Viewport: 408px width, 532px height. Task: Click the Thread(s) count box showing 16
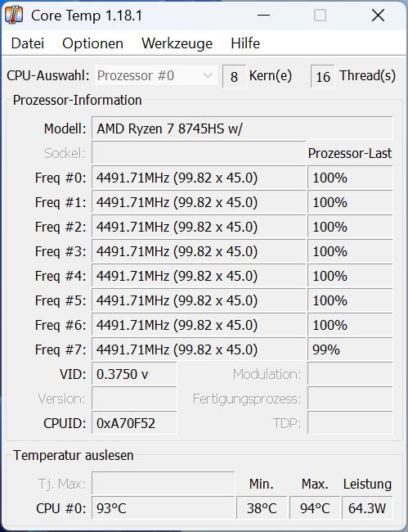pos(323,76)
